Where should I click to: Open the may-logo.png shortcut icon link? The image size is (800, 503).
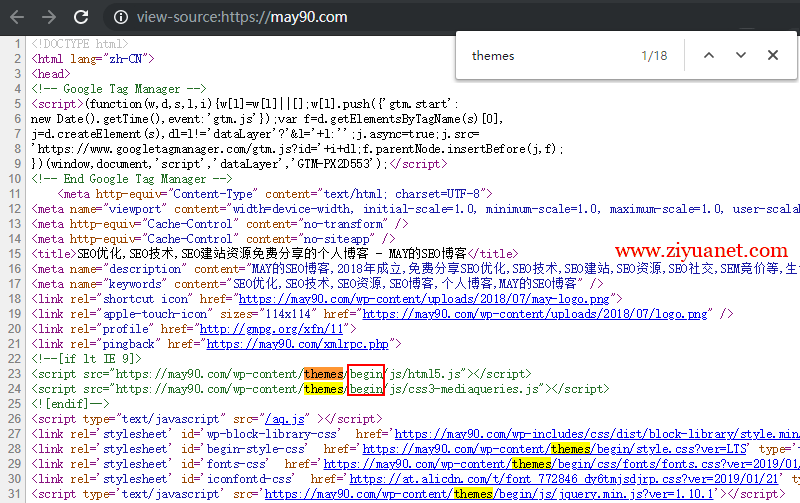coord(424,299)
